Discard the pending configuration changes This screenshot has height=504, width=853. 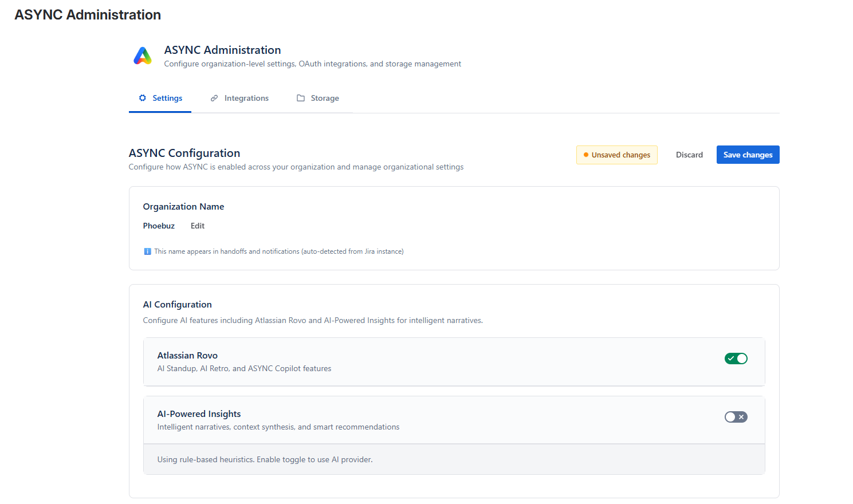tap(689, 155)
